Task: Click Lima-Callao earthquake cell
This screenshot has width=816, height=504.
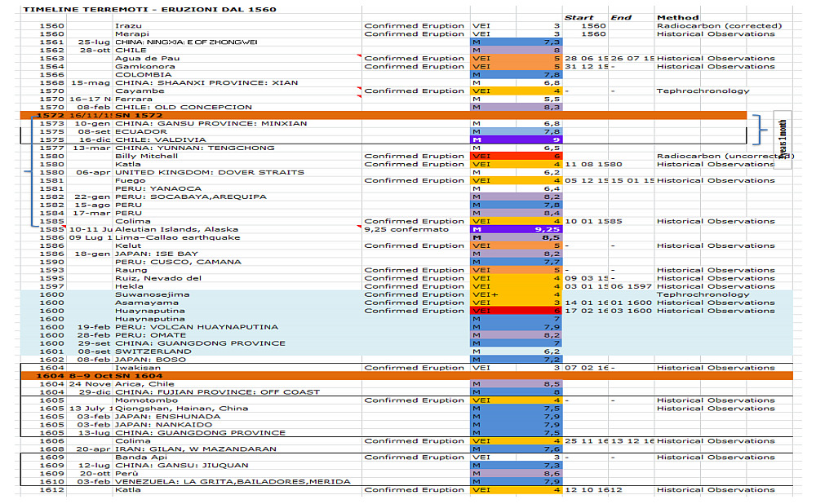Action: (x=177, y=237)
